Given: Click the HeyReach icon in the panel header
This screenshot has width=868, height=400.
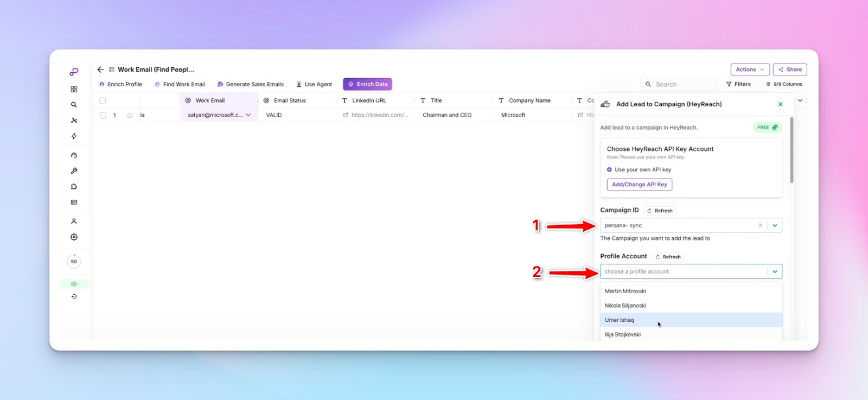Looking at the screenshot, I should [x=605, y=104].
